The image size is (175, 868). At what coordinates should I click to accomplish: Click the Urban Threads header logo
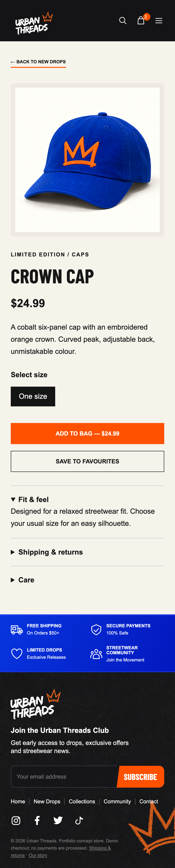[34, 23]
